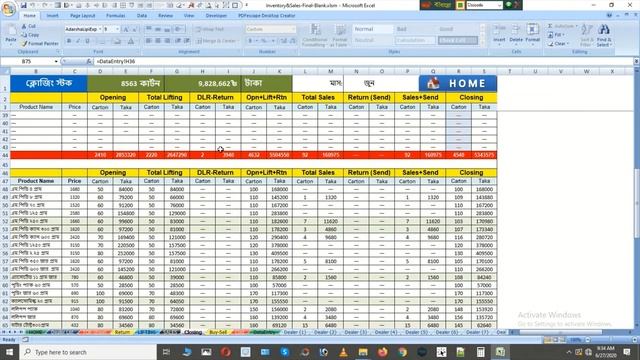The width and height of the screenshot is (640, 360).
Task: Click the insert function fx button
Action: coord(89,61)
